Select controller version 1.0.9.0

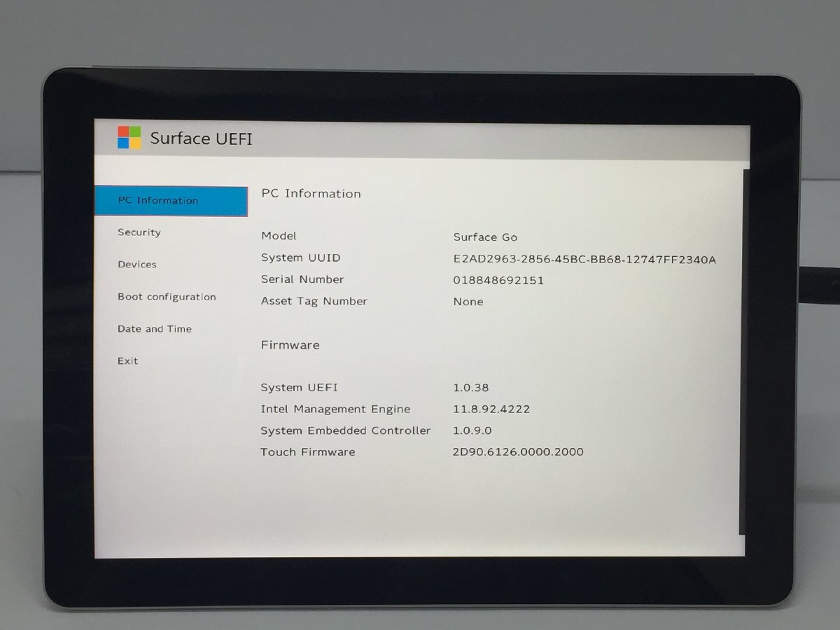pyautogui.click(x=472, y=431)
